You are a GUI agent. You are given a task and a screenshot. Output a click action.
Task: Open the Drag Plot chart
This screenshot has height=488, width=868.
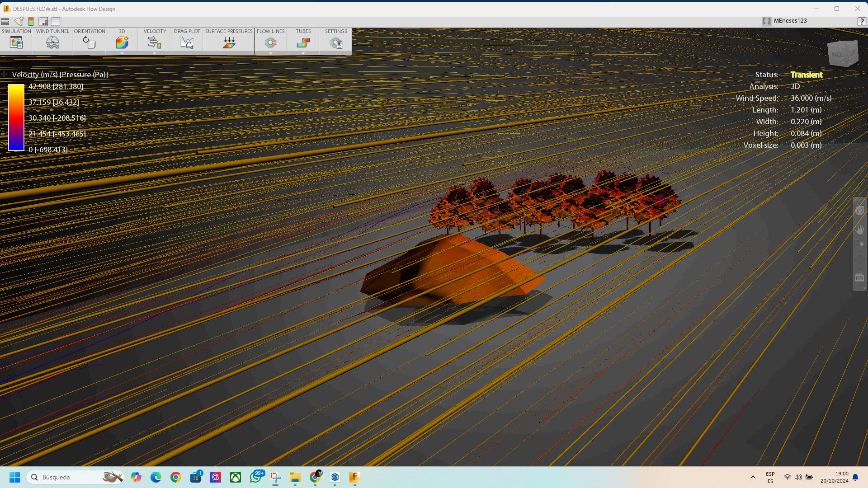pyautogui.click(x=187, y=42)
